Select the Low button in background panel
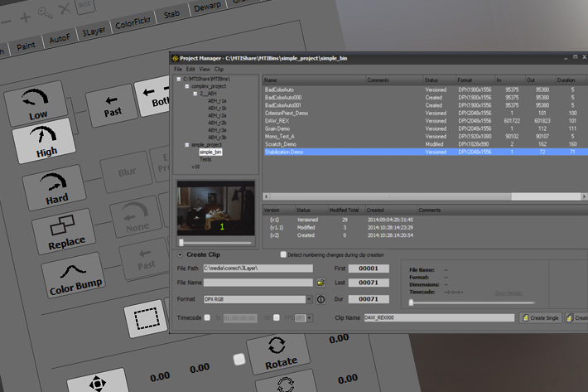The image size is (588, 392). 36,104
